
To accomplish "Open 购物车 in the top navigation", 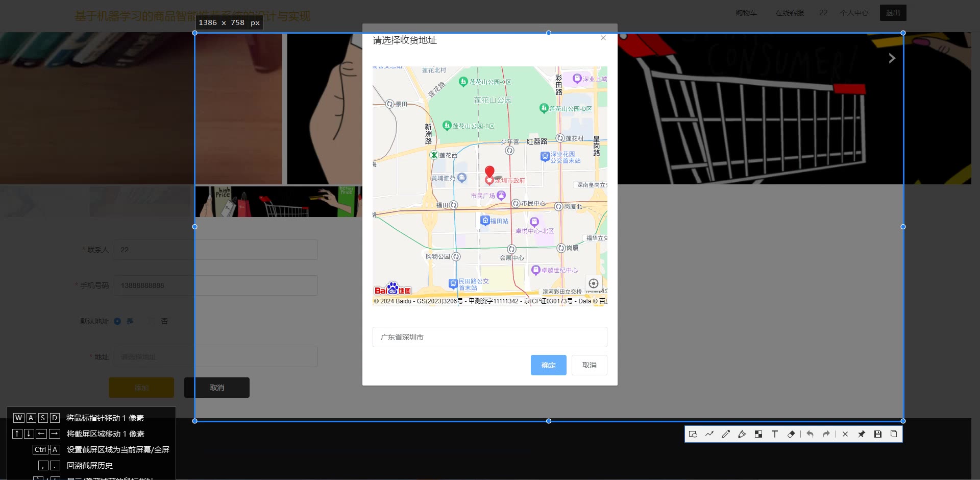I will 746,13.
